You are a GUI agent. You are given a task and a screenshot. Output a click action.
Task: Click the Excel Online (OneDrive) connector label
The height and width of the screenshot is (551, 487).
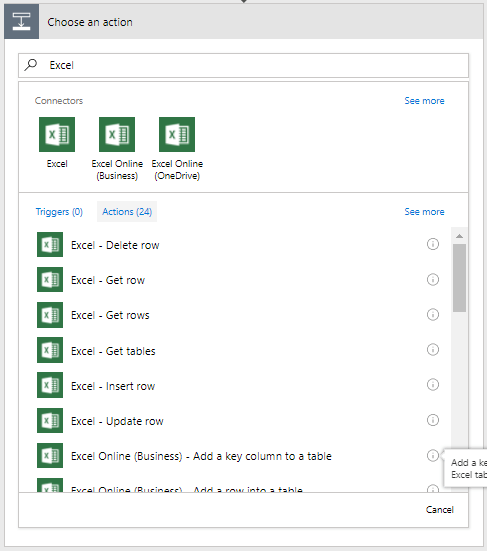(x=177, y=170)
